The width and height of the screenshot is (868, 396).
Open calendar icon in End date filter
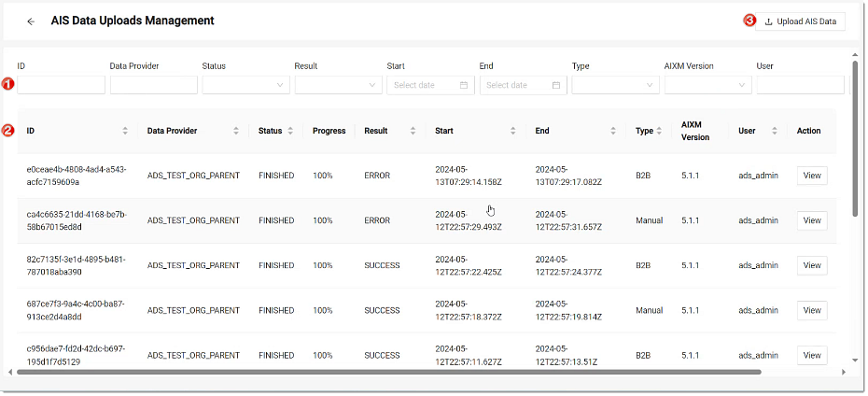[x=556, y=85]
